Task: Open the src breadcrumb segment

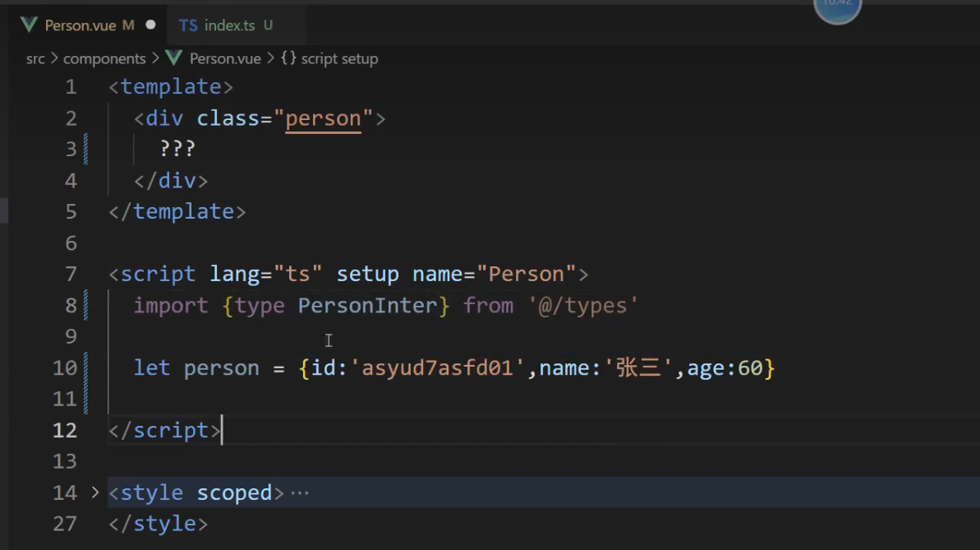Action: [35, 59]
